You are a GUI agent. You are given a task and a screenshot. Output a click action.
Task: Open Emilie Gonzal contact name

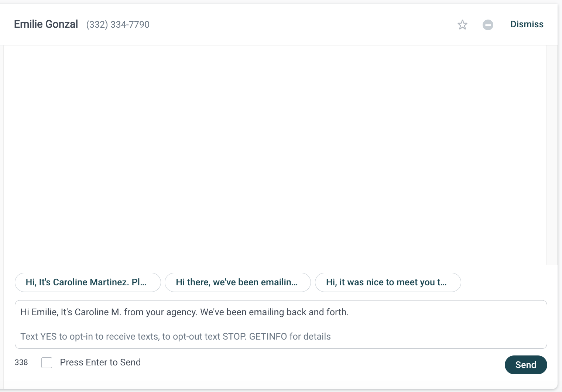[46, 24]
